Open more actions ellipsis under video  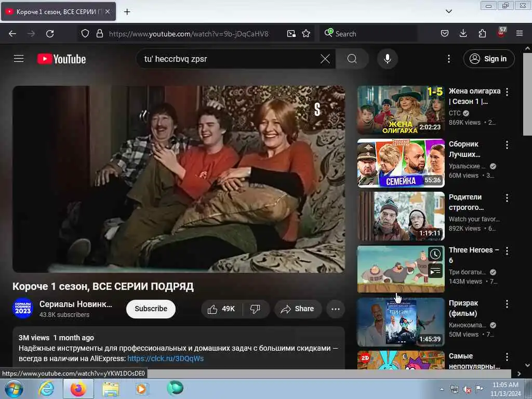click(336, 309)
